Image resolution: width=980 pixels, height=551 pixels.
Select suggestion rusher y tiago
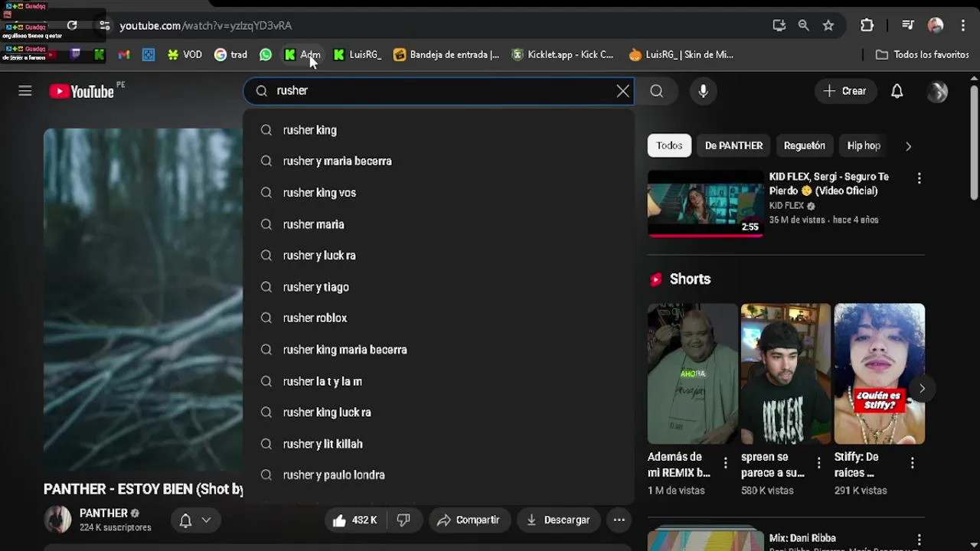439,287
